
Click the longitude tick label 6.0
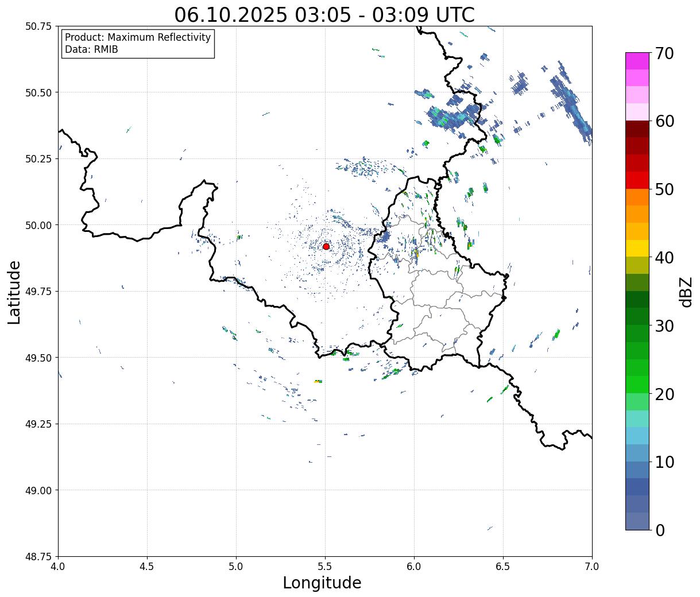(x=414, y=567)
